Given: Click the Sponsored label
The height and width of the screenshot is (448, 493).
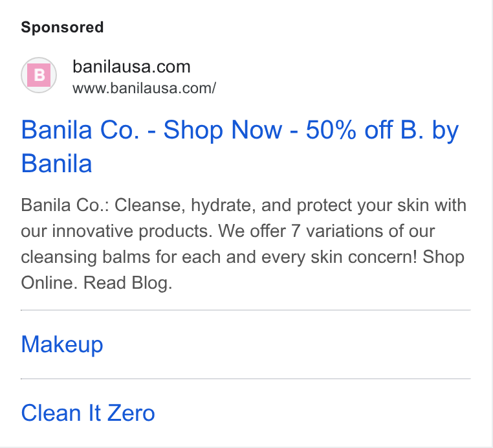Looking at the screenshot, I should point(62,27).
